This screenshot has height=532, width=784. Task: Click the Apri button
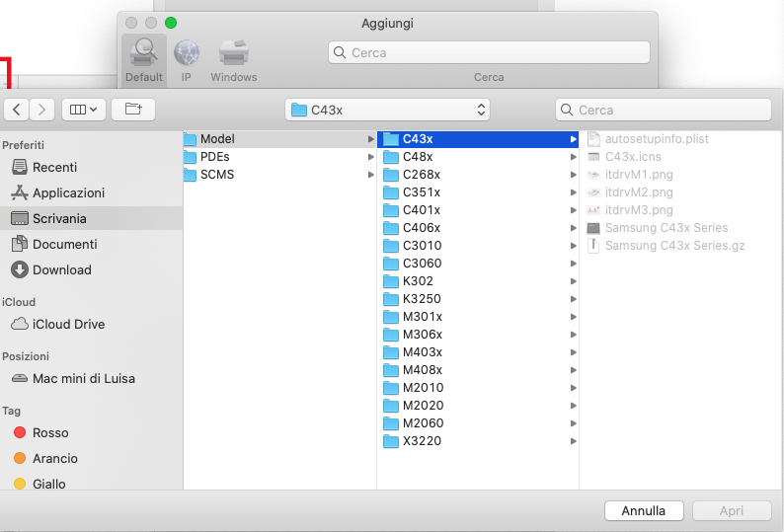(732, 510)
